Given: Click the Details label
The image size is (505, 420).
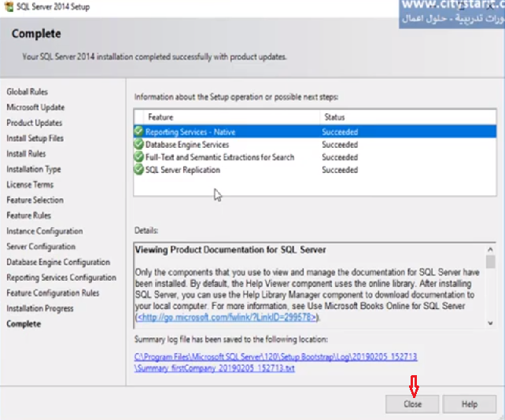Looking at the screenshot, I should [x=146, y=230].
